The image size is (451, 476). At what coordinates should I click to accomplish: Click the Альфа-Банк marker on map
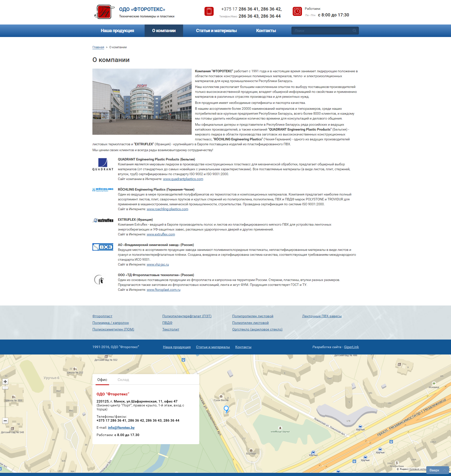point(397,463)
